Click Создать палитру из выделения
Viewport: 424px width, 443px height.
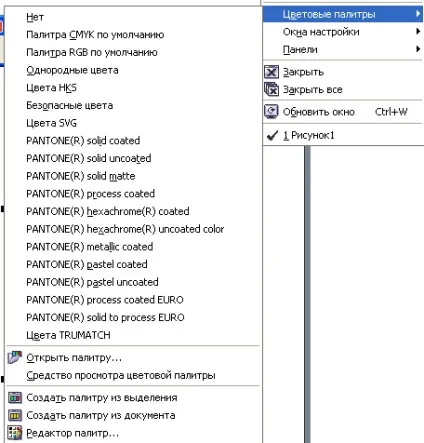click(x=133, y=398)
